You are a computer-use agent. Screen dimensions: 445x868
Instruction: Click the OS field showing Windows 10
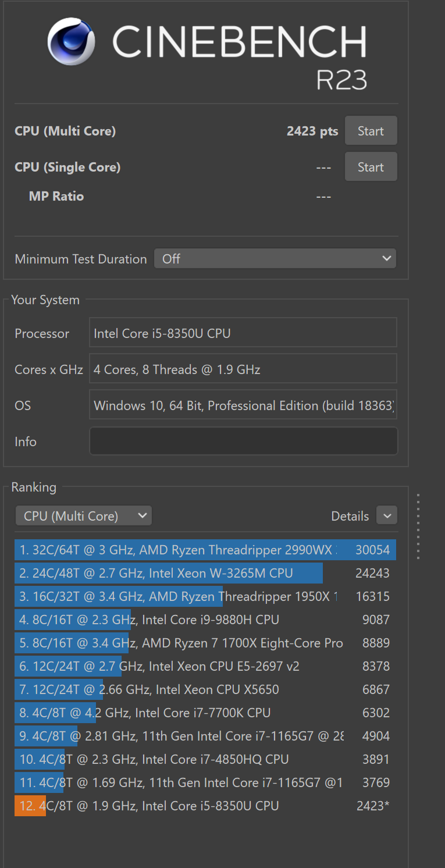point(243,405)
